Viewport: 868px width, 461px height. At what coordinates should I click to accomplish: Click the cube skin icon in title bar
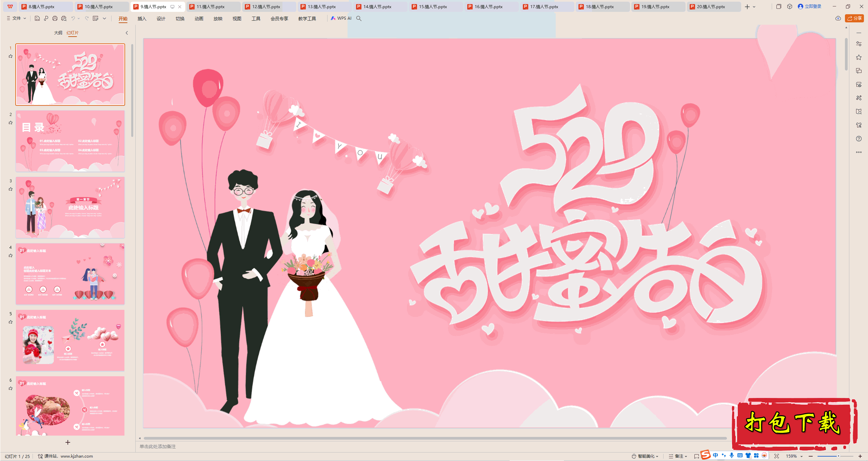[x=790, y=6]
